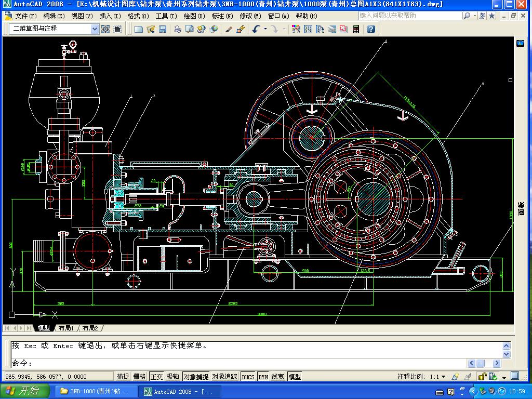The width and height of the screenshot is (532, 399).
Task: Toggle DUCS in status bar
Action: [248, 377]
